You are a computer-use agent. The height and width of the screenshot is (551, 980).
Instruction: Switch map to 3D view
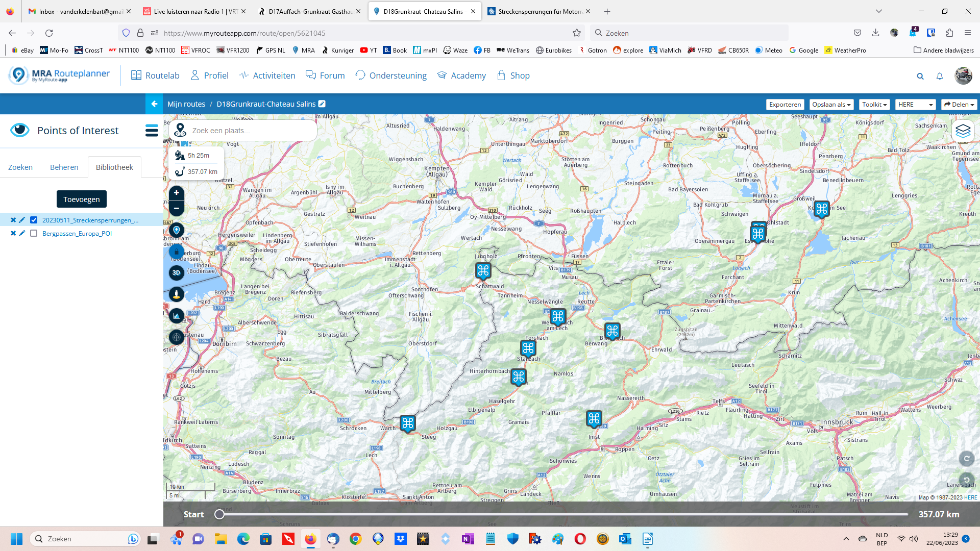(177, 273)
